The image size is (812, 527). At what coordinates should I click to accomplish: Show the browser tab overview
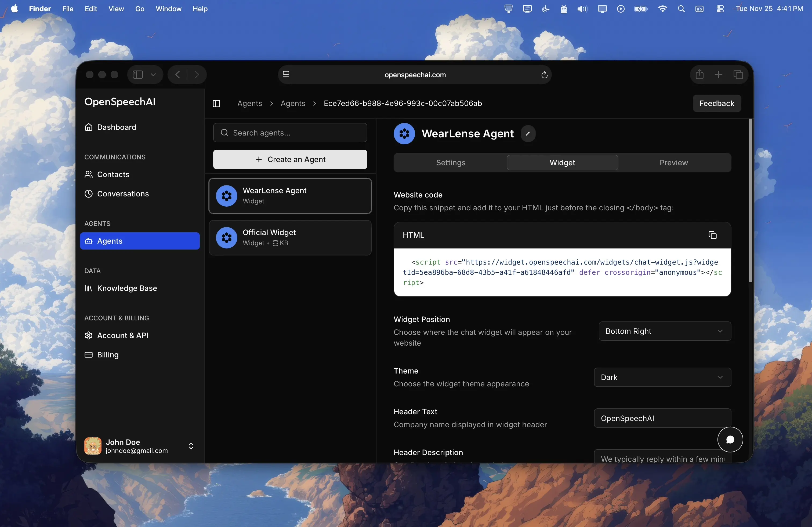click(738, 74)
